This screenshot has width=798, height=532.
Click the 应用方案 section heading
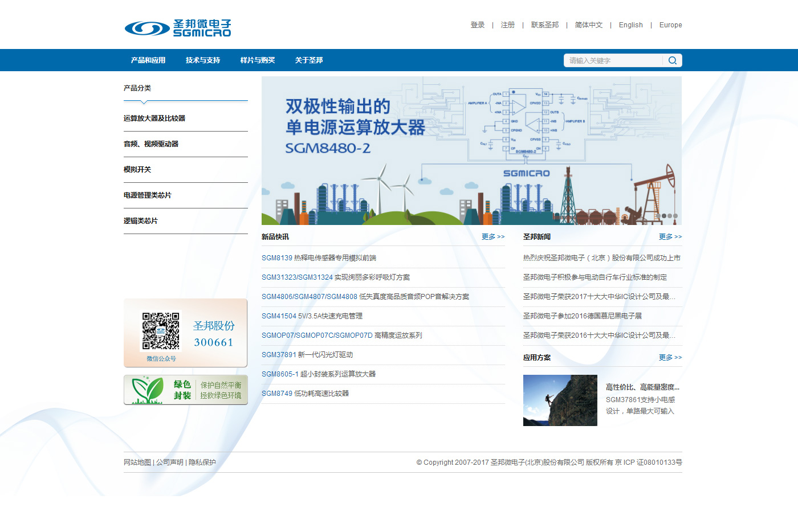coord(537,358)
